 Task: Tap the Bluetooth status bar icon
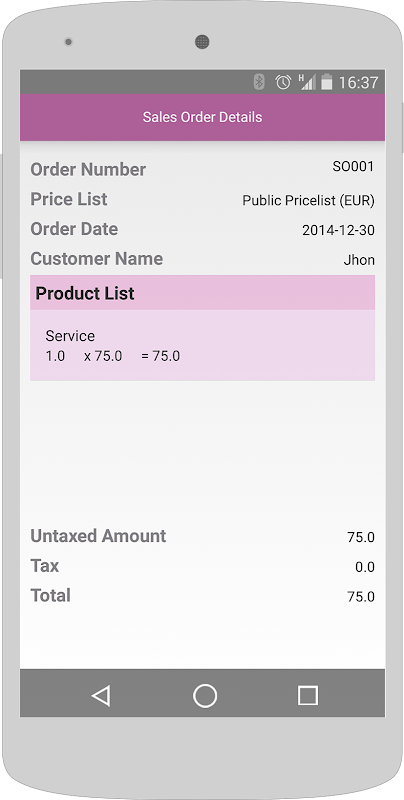click(x=260, y=82)
